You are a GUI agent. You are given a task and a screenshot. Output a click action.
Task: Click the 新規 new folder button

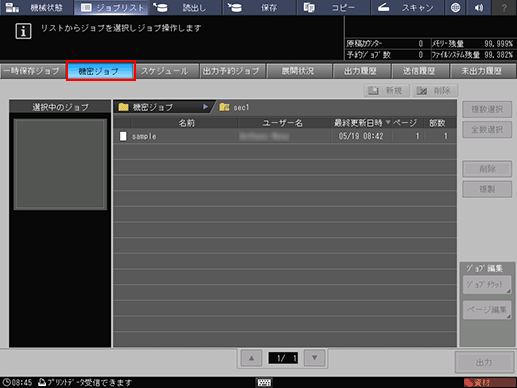(387, 90)
